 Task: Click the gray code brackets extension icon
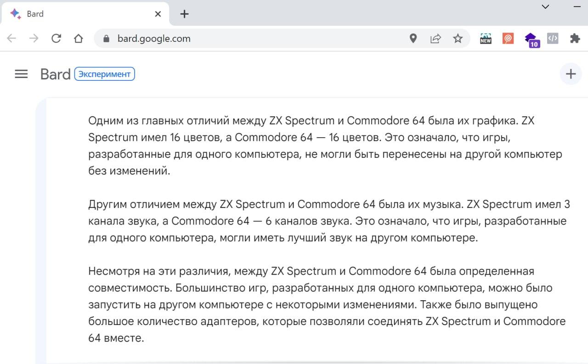(553, 39)
